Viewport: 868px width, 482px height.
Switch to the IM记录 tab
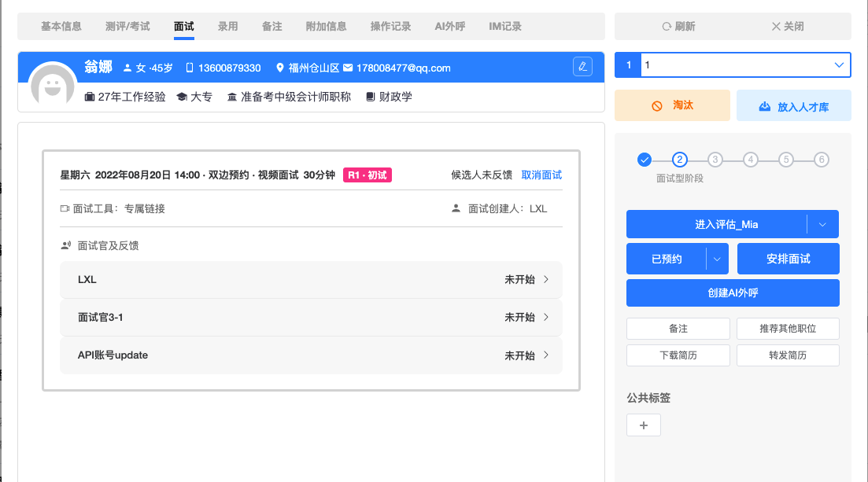pos(505,27)
